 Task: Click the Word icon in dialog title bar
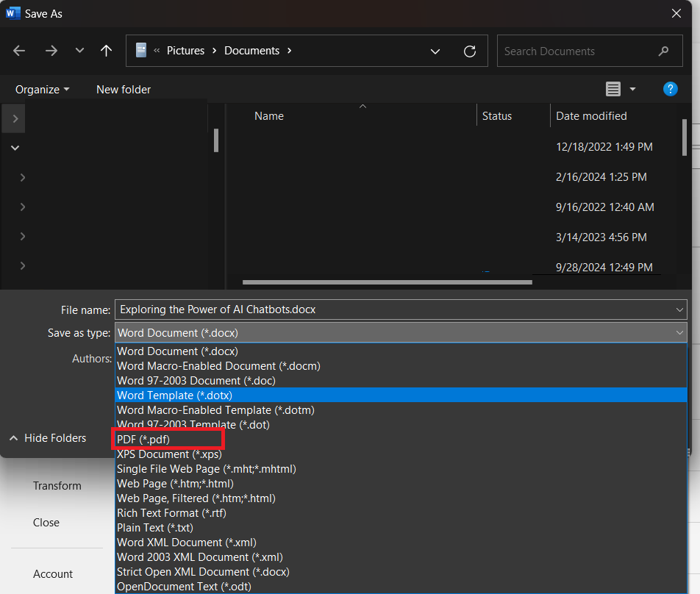click(x=13, y=13)
